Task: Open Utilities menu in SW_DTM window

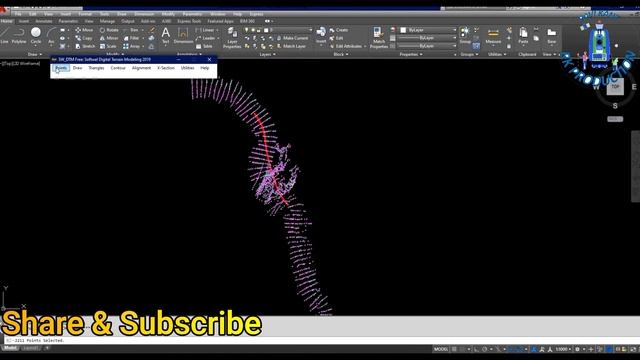Action: (x=187, y=68)
